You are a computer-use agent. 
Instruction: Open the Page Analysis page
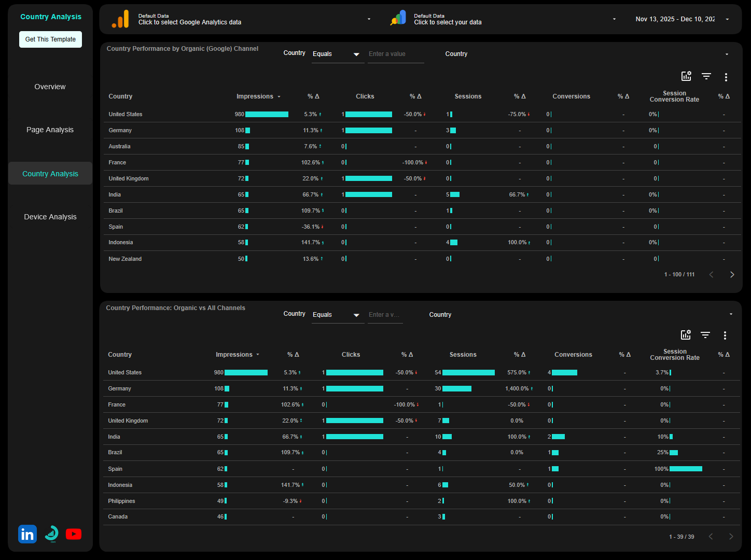50,130
